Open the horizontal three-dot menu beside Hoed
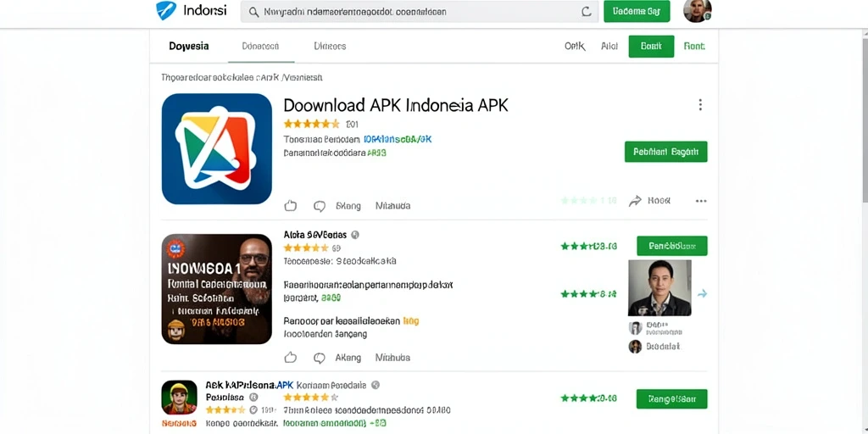This screenshot has width=868, height=434. pyautogui.click(x=701, y=201)
